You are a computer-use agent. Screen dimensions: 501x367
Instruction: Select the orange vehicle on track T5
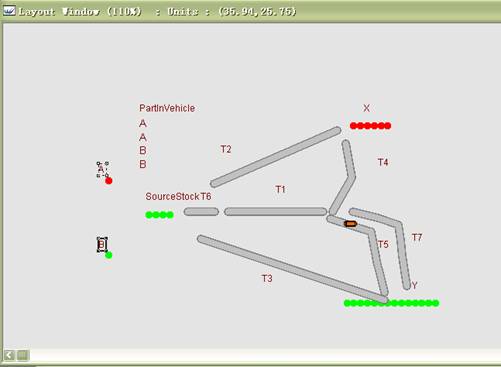pos(350,224)
